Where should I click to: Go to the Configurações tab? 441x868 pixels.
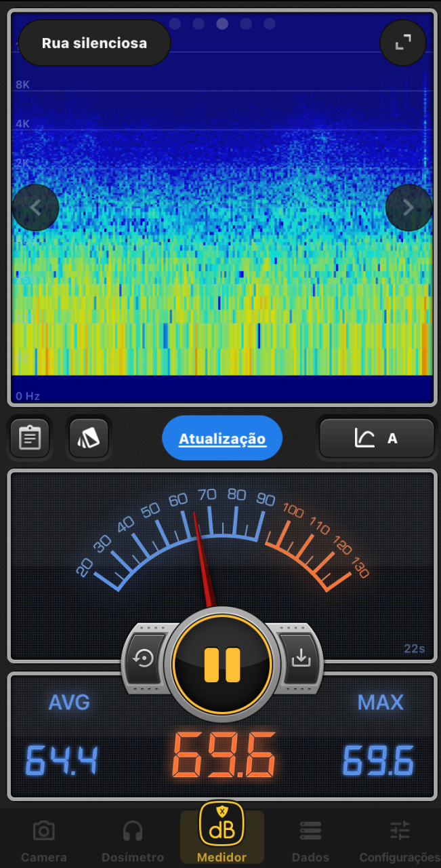point(400,840)
